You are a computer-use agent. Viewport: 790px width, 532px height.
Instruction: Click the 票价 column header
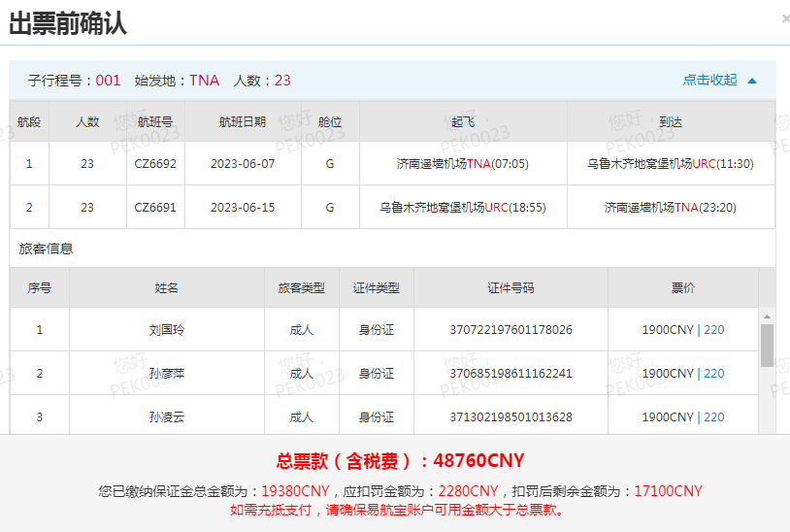click(682, 288)
